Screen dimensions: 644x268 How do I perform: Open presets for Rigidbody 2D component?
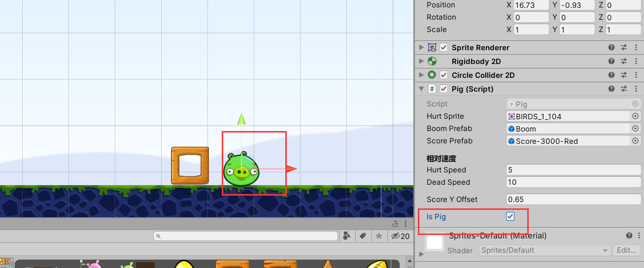pos(624,62)
